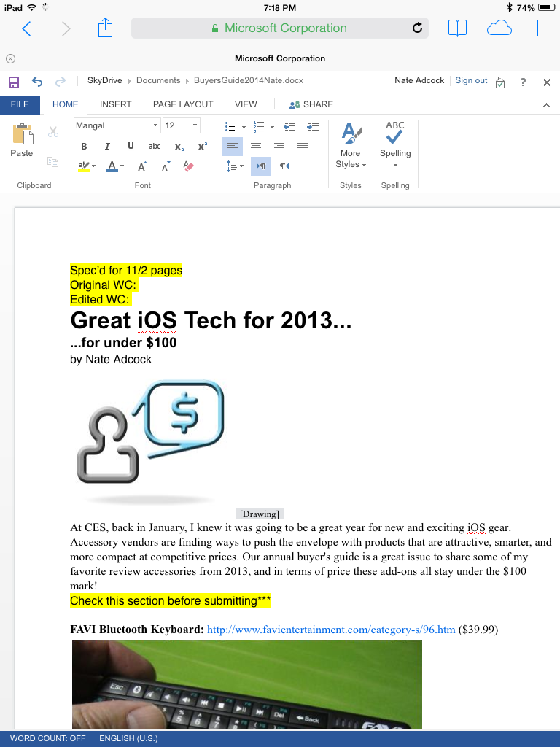Decrease paragraph indent
This screenshot has height=747, width=560.
[289, 127]
